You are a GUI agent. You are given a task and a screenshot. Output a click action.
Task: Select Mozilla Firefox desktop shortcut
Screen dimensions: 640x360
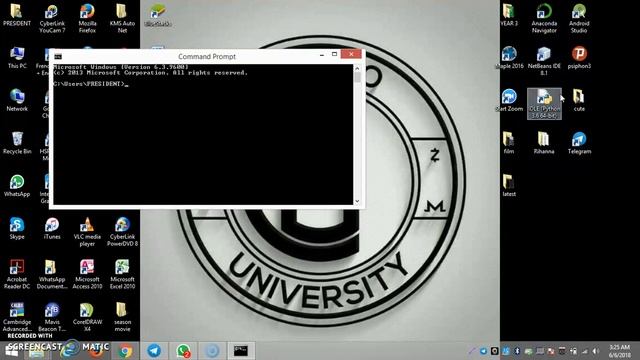tap(87, 18)
